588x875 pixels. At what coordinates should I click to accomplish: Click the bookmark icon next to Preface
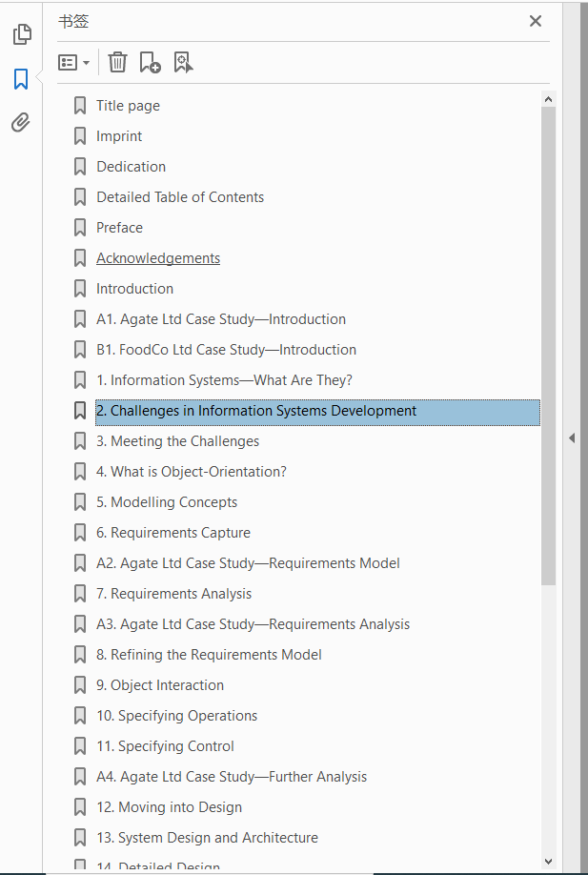[x=80, y=228]
